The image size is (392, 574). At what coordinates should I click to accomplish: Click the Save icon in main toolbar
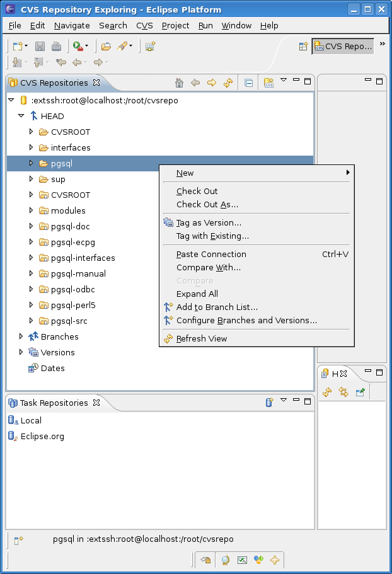[x=40, y=46]
